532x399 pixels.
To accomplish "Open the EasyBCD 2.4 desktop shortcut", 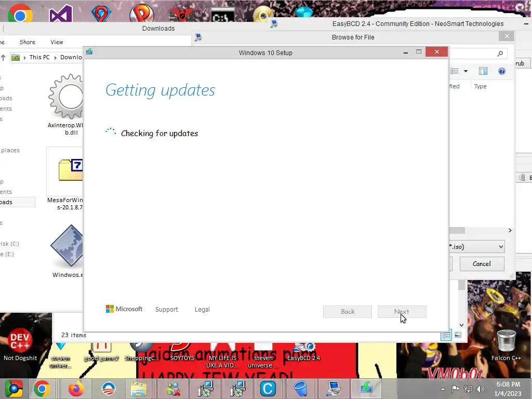I will 303,352.
